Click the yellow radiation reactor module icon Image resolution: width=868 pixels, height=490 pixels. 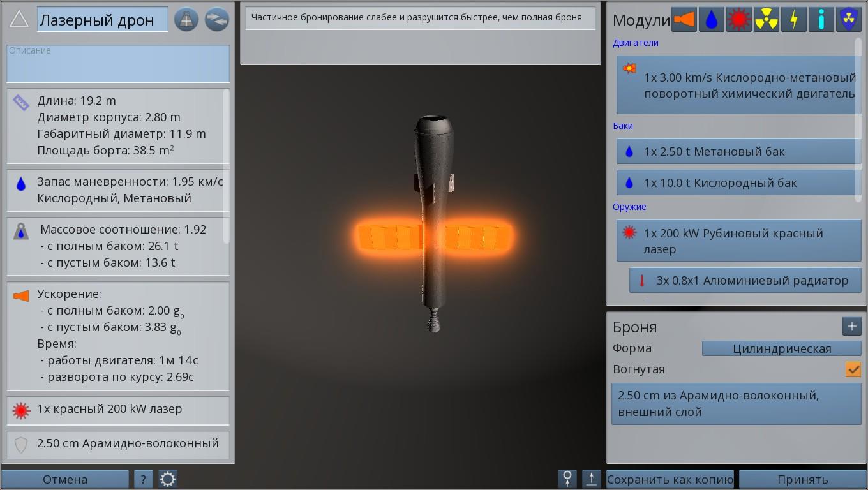766,20
